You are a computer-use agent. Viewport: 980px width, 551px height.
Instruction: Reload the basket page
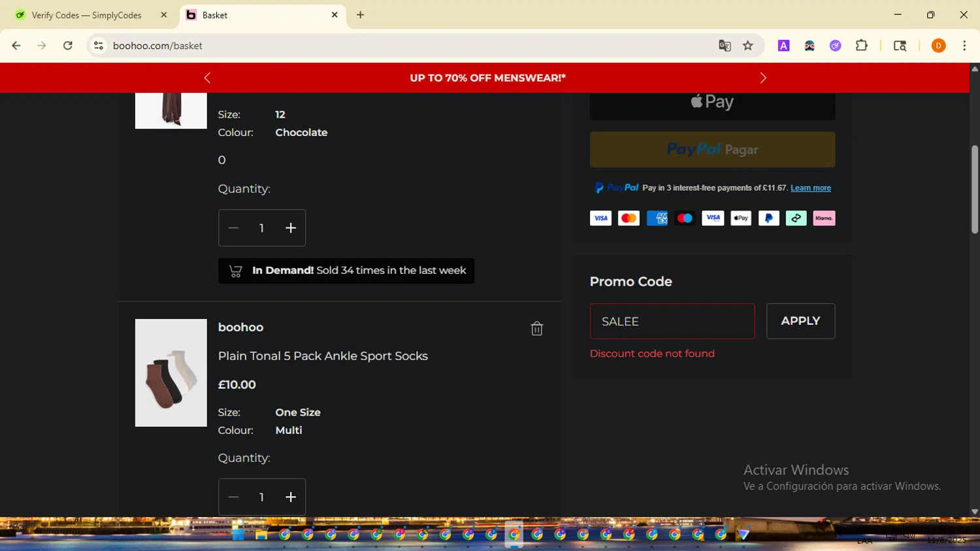click(x=68, y=46)
